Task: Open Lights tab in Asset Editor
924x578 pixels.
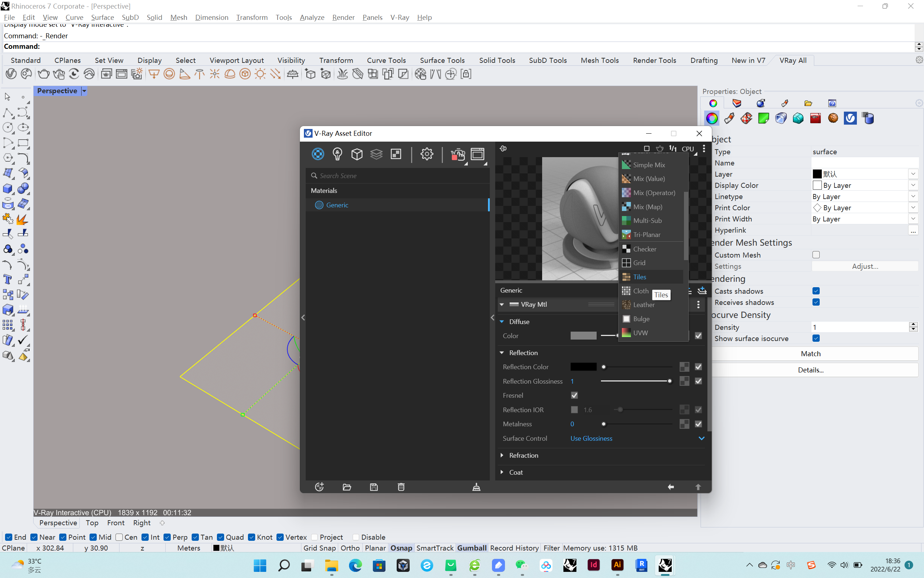Action: point(337,154)
